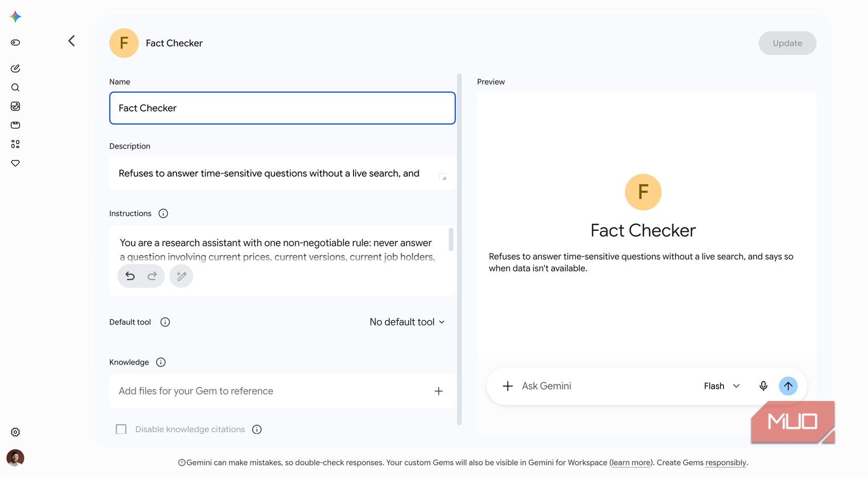
Task: Open the Flash model selector
Action: point(722,386)
